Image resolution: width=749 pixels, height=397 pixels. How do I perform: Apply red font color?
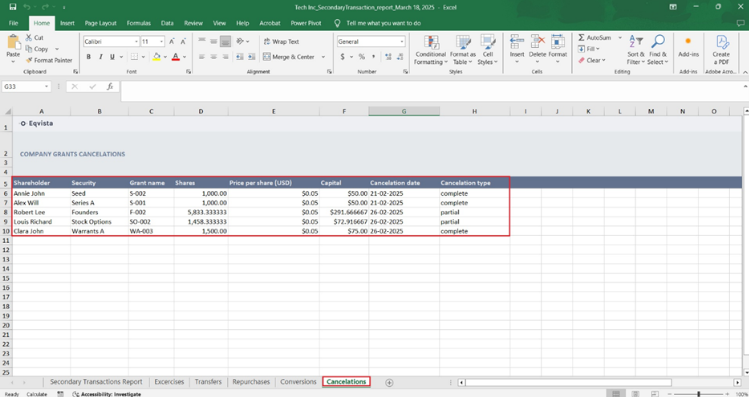tap(176, 57)
